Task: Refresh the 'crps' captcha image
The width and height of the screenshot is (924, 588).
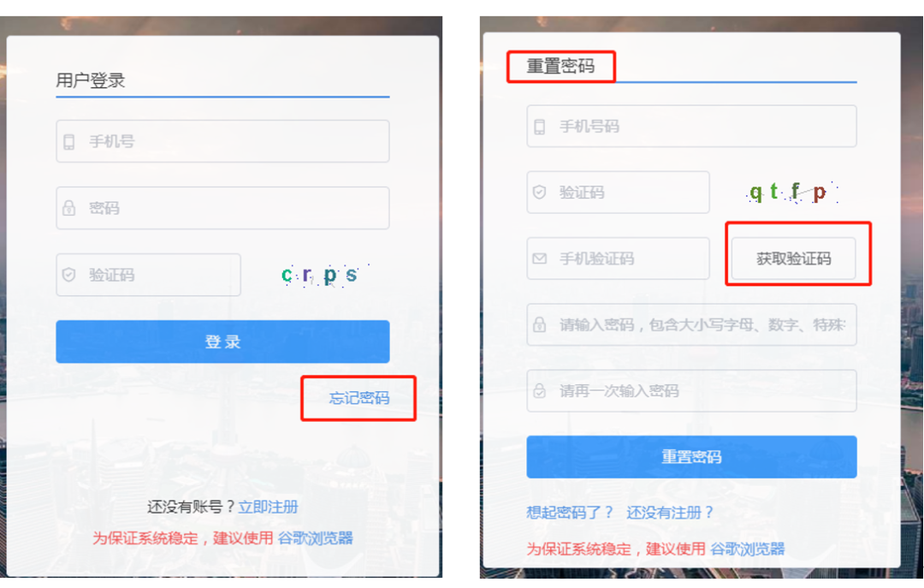Action: 321,275
